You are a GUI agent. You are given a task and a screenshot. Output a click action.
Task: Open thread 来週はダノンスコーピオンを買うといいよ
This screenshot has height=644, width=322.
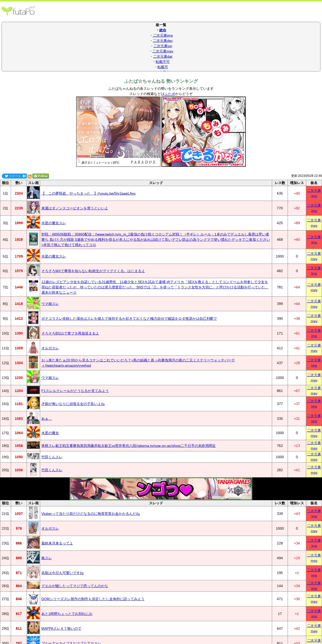[x=75, y=208]
